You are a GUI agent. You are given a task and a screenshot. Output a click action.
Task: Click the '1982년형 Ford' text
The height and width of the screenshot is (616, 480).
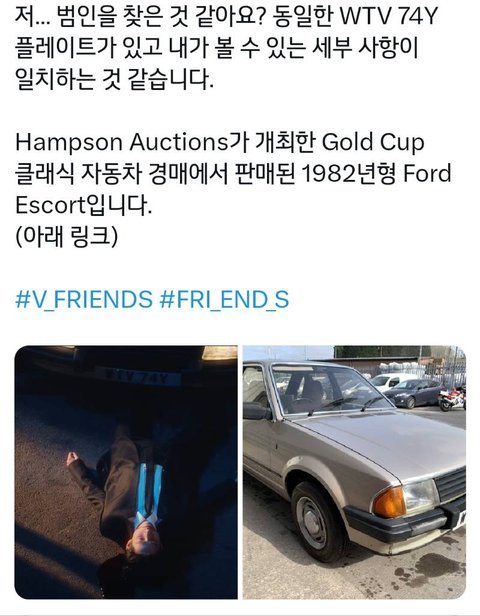tap(376, 174)
